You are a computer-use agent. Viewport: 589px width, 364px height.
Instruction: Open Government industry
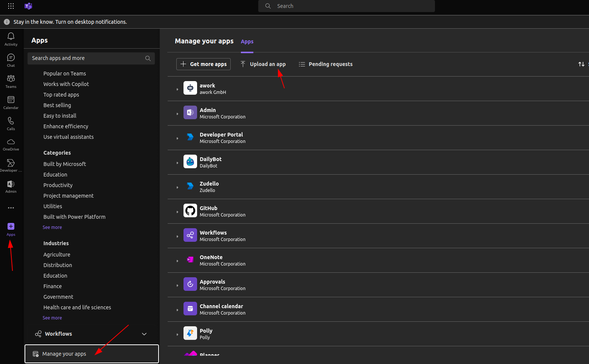[58, 297]
